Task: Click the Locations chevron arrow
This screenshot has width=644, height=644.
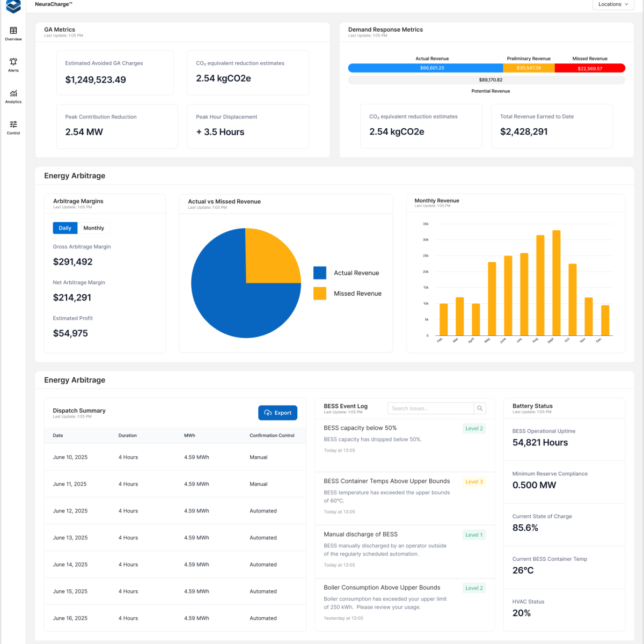Action: tap(626, 4)
